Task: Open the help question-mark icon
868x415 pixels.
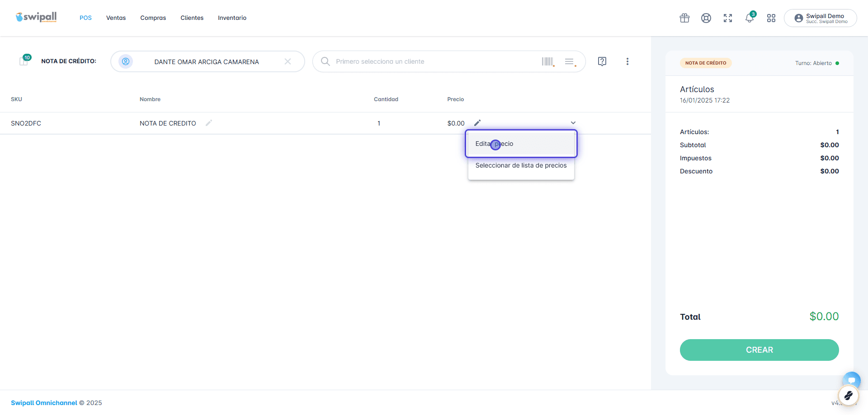Action: (602, 61)
